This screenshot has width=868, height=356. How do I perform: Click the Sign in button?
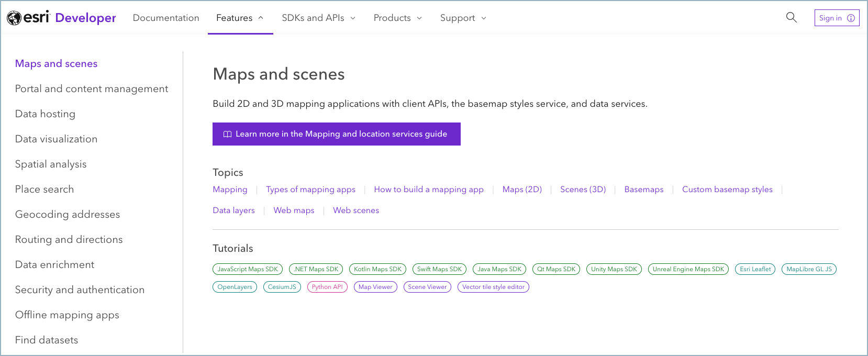coord(836,18)
